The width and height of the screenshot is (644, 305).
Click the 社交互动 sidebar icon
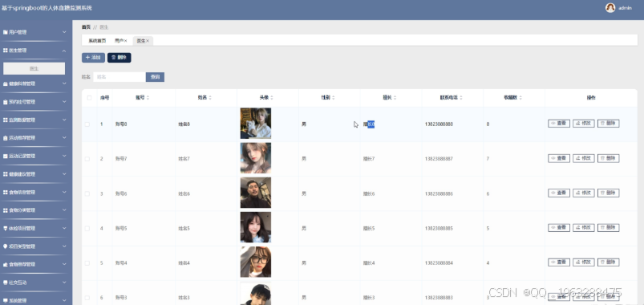pyautogui.click(x=6, y=283)
